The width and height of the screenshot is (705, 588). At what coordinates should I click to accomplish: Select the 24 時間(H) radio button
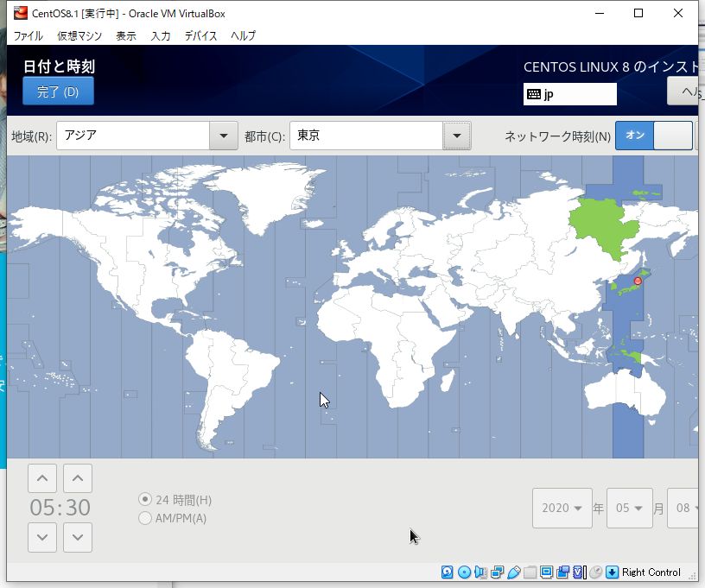tap(145, 500)
